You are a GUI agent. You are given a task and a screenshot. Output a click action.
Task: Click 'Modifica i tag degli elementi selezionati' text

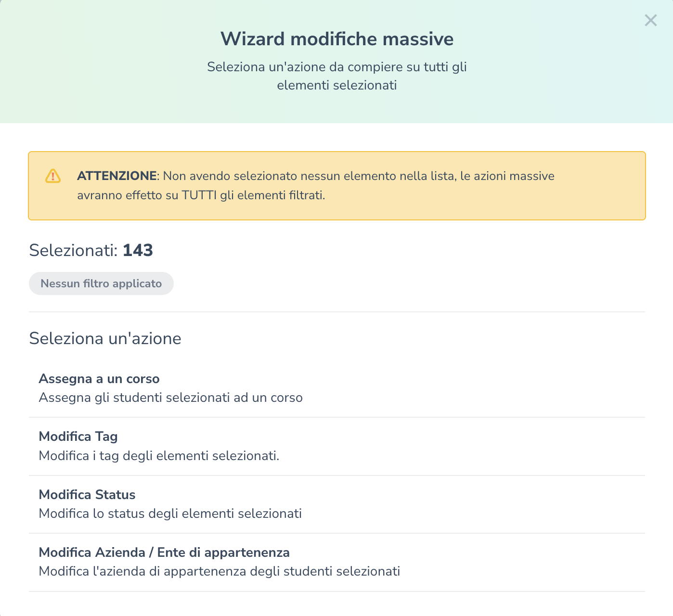[159, 456]
